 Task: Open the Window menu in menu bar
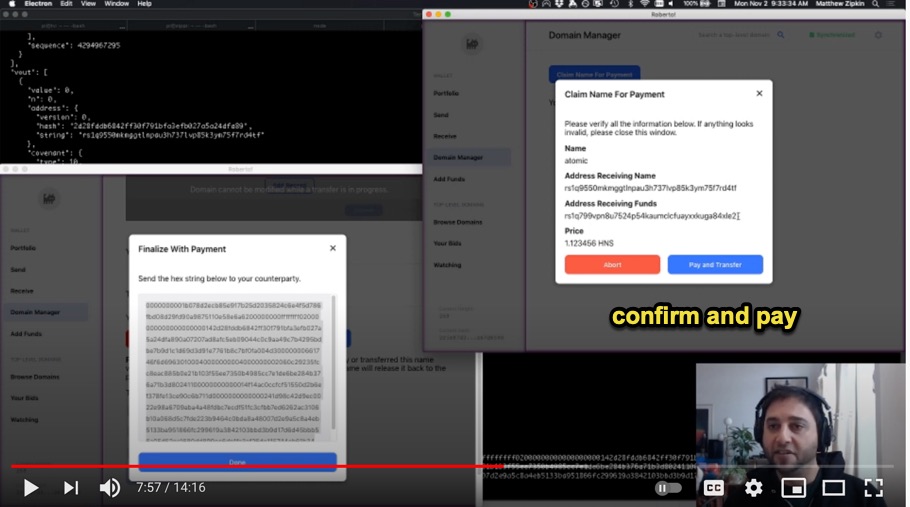click(x=116, y=4)
